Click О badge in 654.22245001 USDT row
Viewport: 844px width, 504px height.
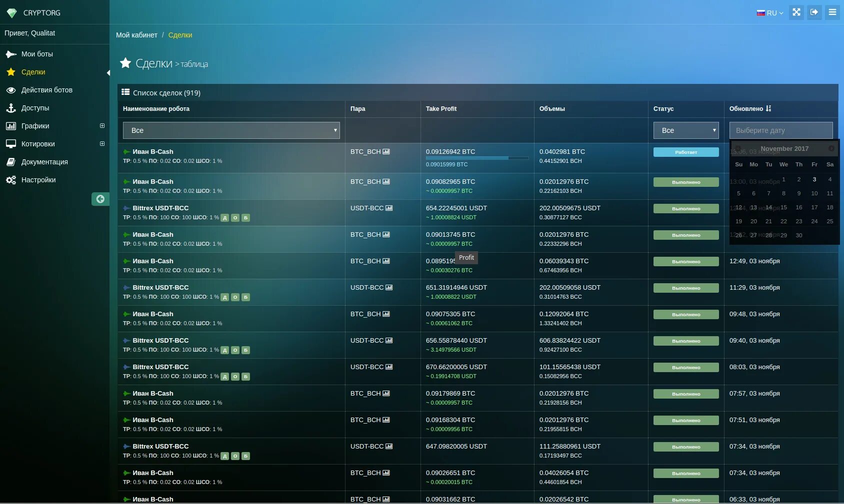pyautogui.click(x=235, y=218)
